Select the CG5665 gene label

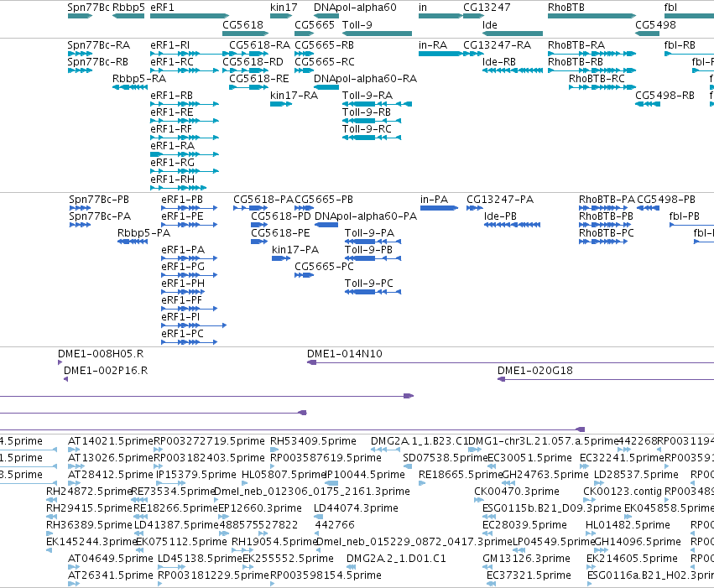pos(315,24)
